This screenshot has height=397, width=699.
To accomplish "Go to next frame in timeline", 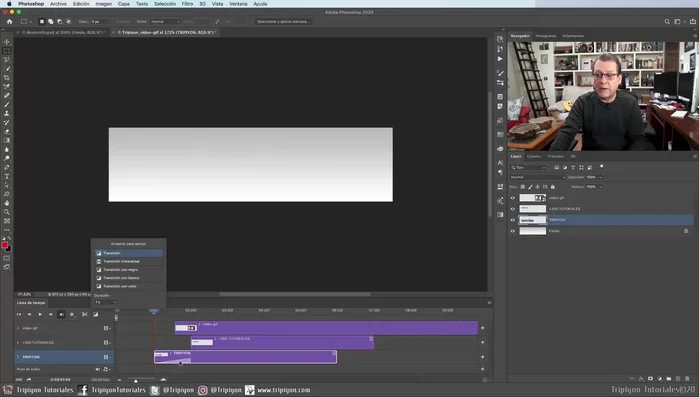I will pyautogui.click(x=51, y=315).
